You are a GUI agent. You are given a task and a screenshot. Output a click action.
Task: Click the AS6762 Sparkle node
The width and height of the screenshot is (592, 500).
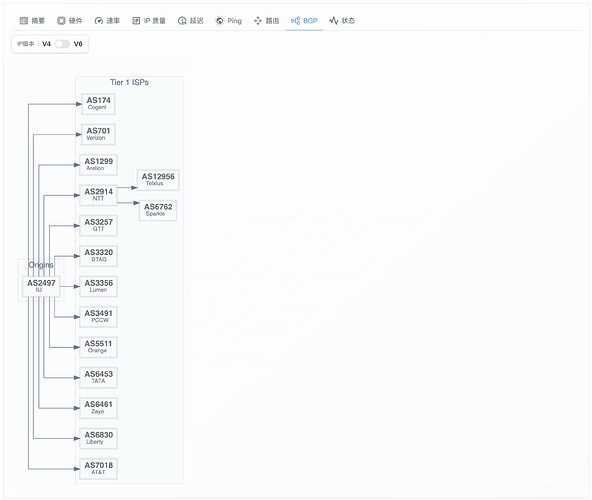(x=158, y=210)
